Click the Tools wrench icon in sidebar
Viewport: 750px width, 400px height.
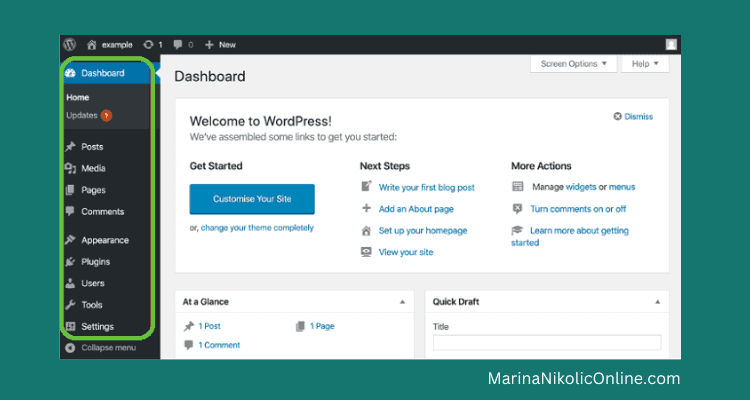click(x=70, y=305)
